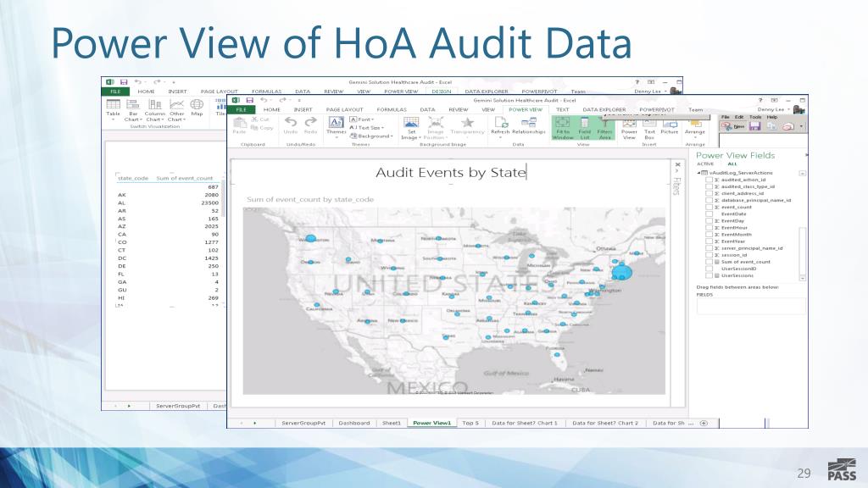The height and width of the screenshot is (488, 868).
Task: Open Other Chart dropdown in back window
Action: point(176,109)
